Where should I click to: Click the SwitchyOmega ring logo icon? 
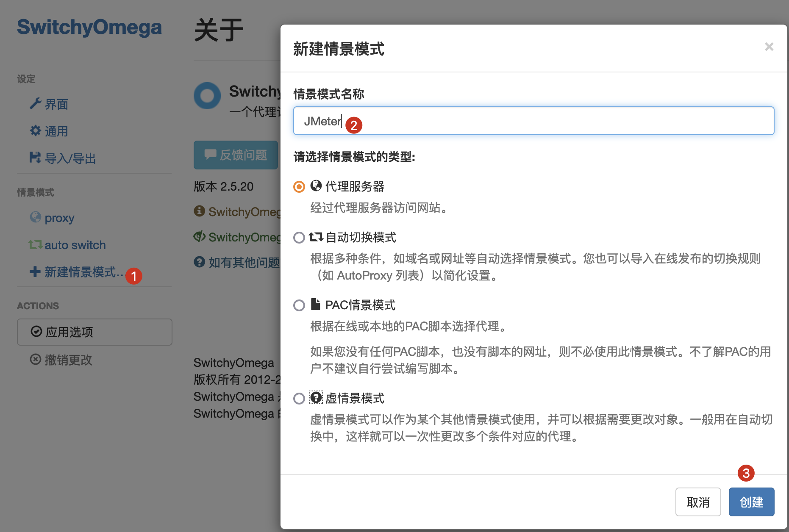[207, 96]
